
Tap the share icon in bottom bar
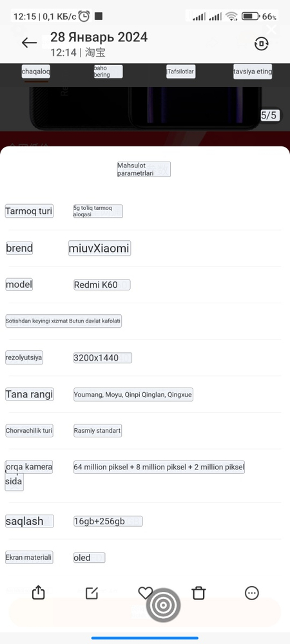38,592
